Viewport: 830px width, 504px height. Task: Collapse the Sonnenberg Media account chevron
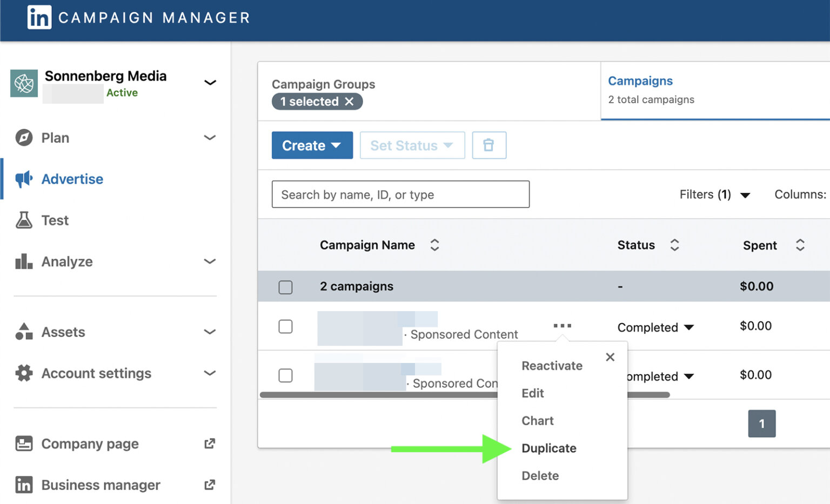click(x=210, y=82)
